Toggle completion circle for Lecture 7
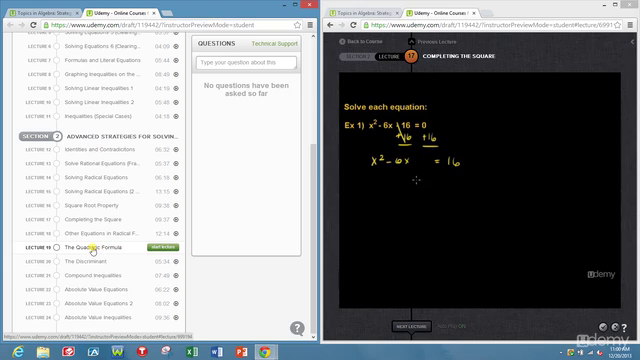Viewport: 640px width, 360px height. pos(57,60)
